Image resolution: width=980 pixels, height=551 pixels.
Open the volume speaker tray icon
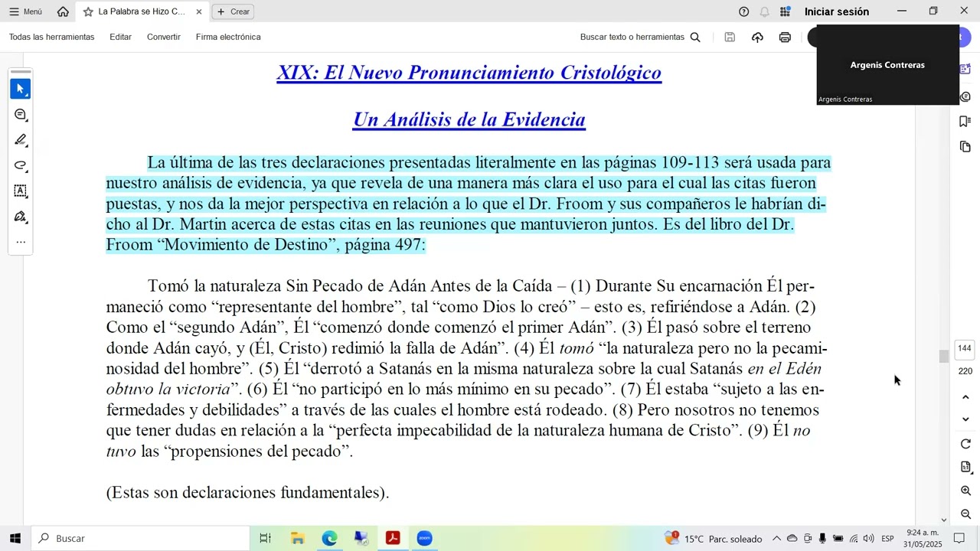tap(868, 539)
